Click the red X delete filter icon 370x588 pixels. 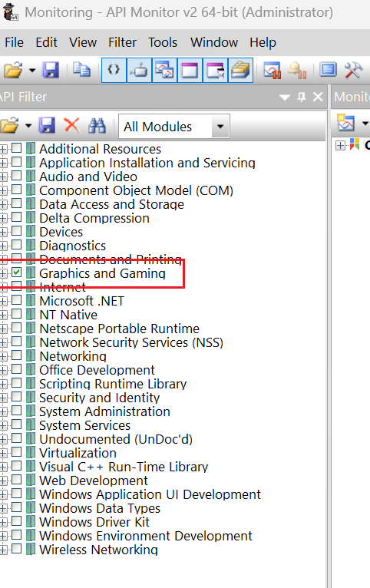tap(71, 126)
